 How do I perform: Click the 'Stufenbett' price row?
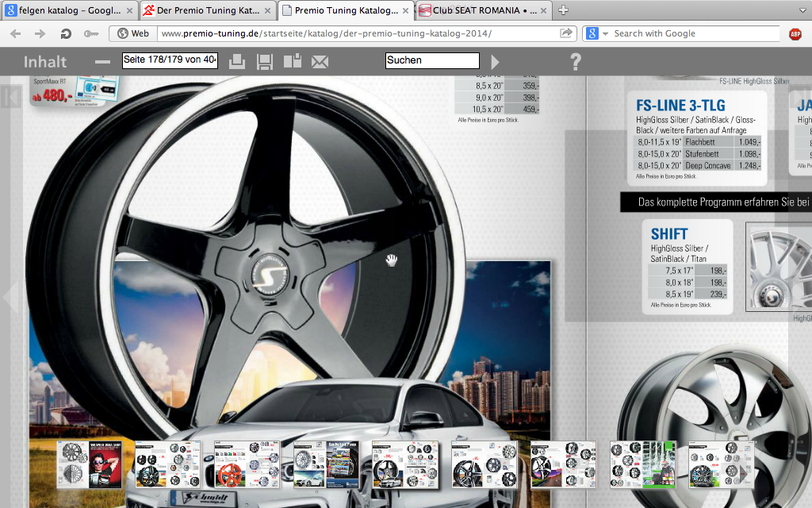(x=699, y=153)
